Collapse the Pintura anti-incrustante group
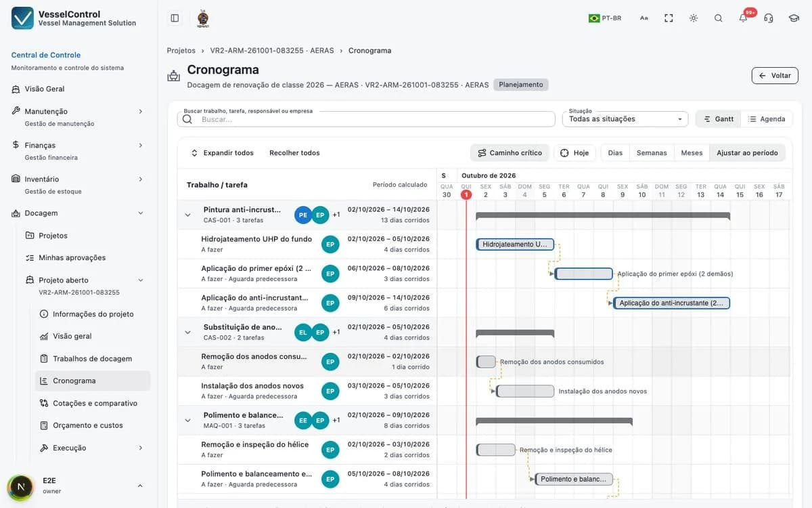This screenshot has height=508, width=812. pyautogui.click(x=188, y=215)
